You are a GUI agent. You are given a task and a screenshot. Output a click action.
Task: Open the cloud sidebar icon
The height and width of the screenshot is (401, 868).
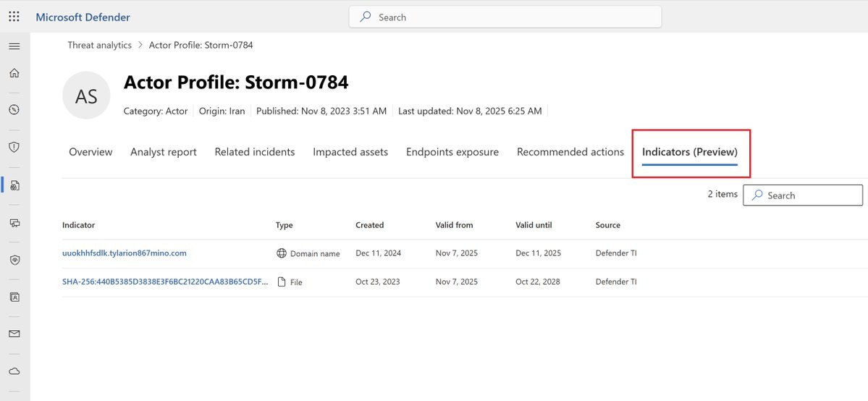click(14, 371)
